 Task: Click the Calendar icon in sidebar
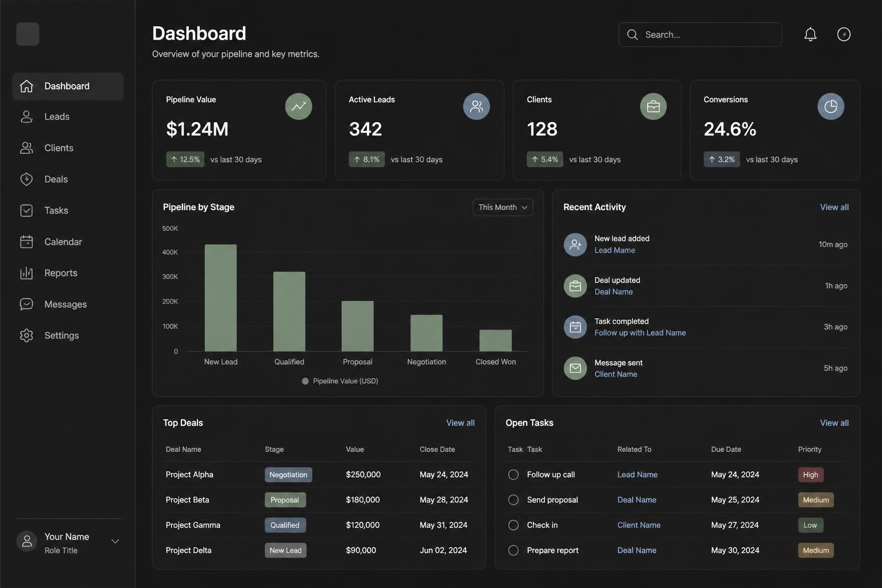(26, 242)
